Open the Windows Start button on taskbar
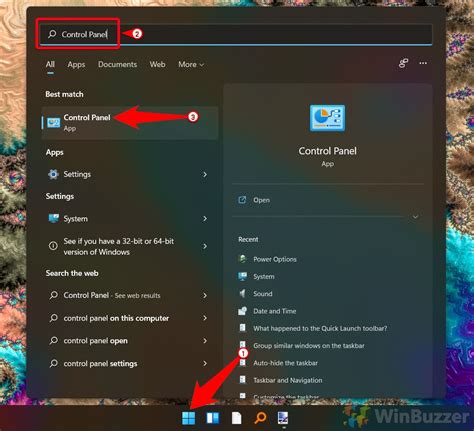This screenshot has width=474, height=431. 188,418
